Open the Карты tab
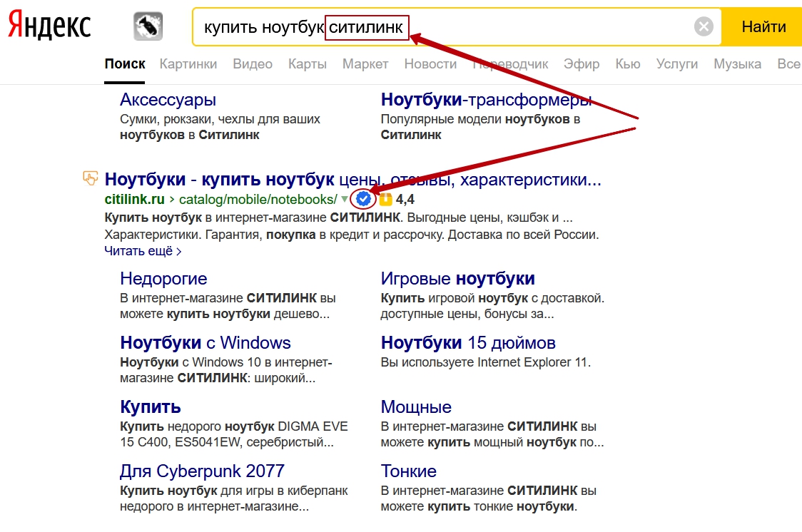802x532 pixels. (308, 64)
